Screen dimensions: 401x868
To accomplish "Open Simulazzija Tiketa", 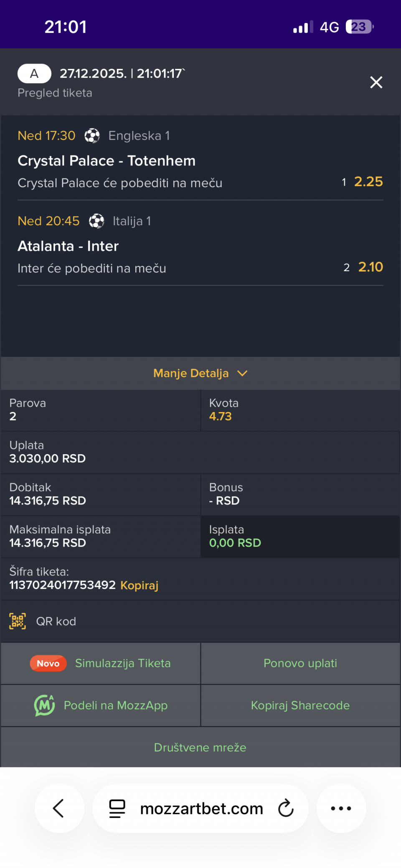I will pyautogui.click(x=123, y=663).
